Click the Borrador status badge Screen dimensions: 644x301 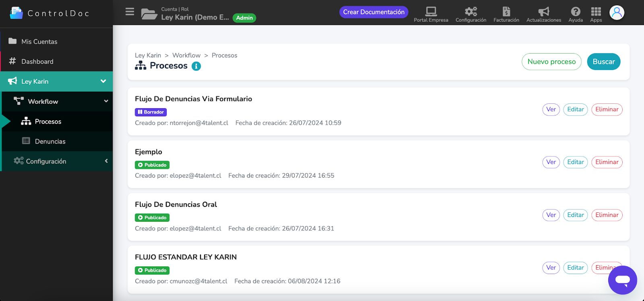point(151,112)
